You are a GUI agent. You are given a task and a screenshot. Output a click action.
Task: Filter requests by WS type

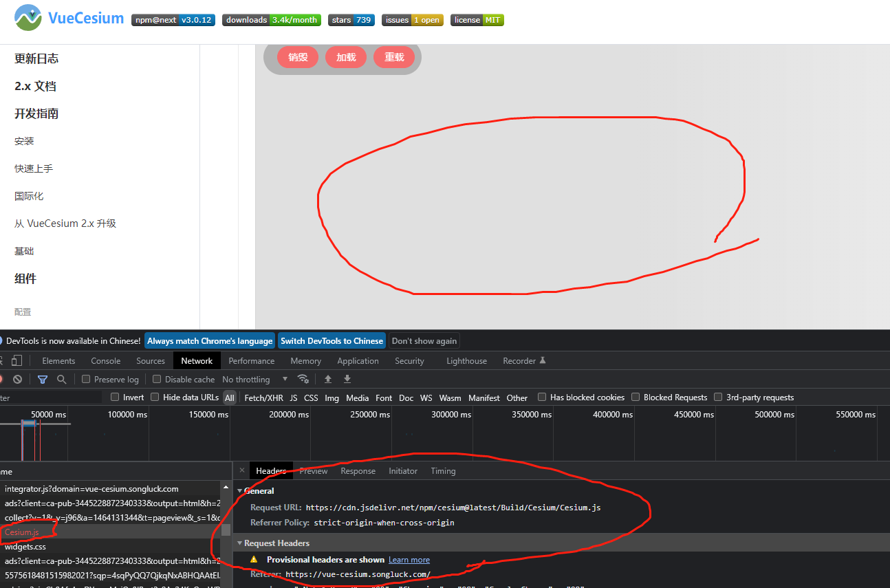pos(426,398)
